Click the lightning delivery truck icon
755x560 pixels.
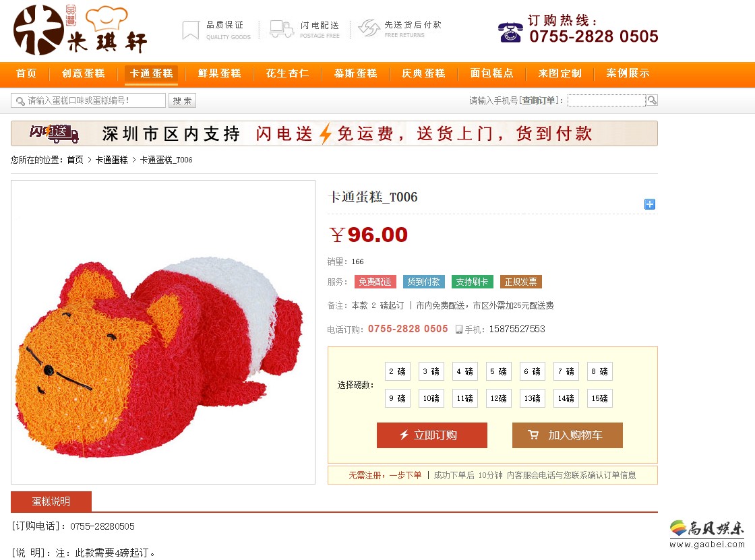click(281, 29)
